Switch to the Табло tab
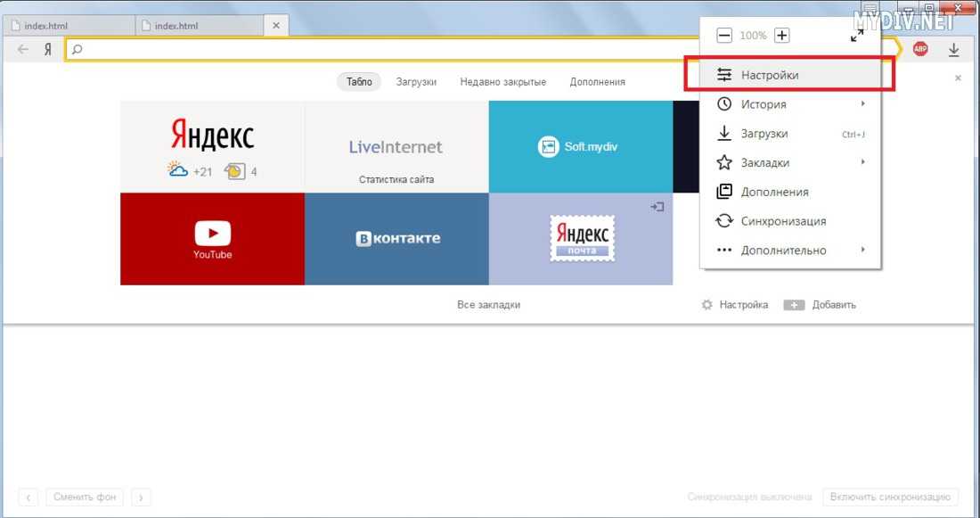The image size is (980, 518). 359,82
